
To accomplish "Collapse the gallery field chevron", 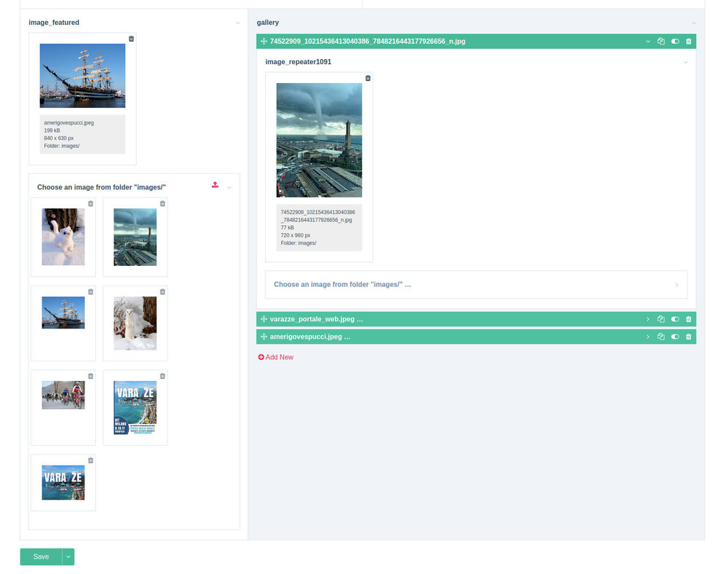I will tap(694, 23).
